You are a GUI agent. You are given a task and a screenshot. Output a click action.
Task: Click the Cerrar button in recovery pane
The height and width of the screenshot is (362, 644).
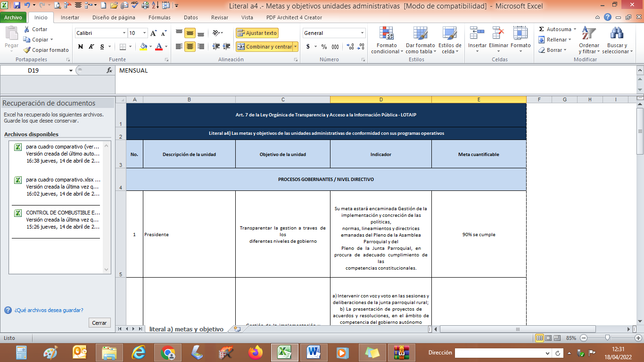tap(99, 323)
